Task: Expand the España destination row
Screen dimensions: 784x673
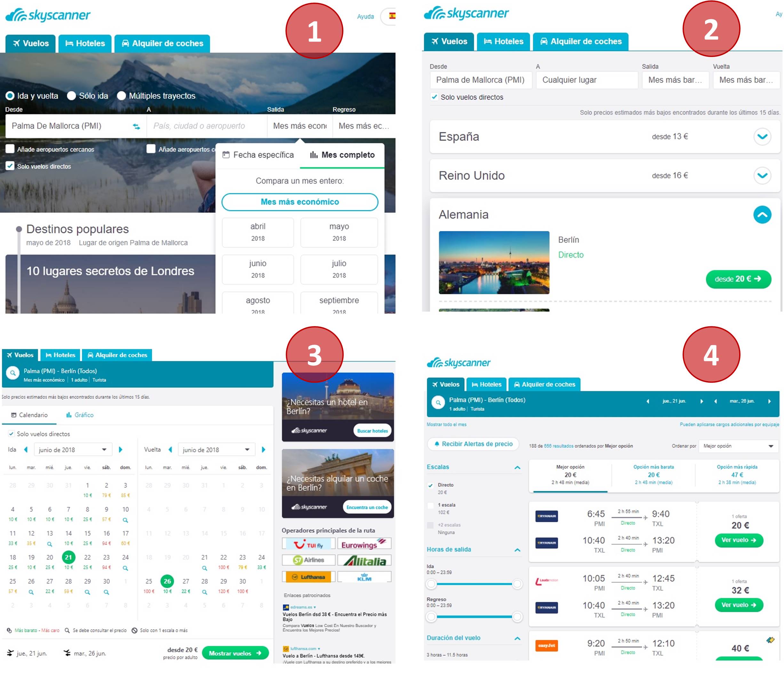Action: [762, 137]
